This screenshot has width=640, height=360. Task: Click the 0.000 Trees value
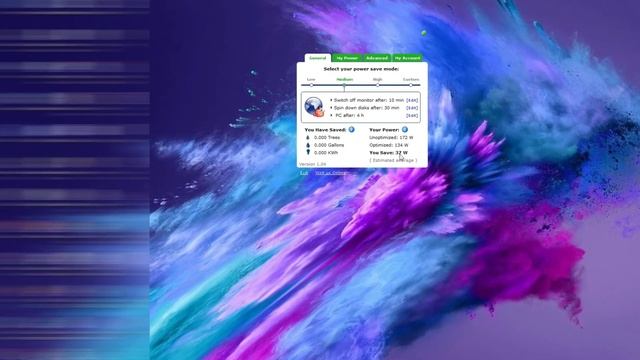327,138
